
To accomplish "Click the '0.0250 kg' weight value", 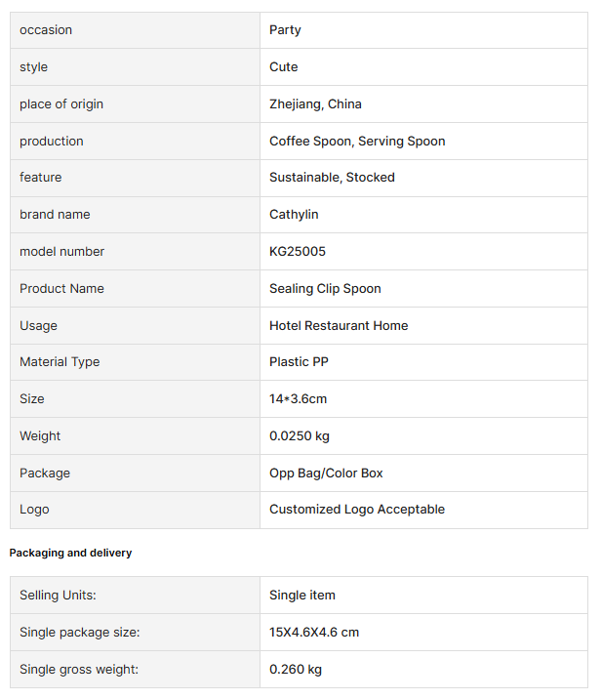I will point(301,436).
